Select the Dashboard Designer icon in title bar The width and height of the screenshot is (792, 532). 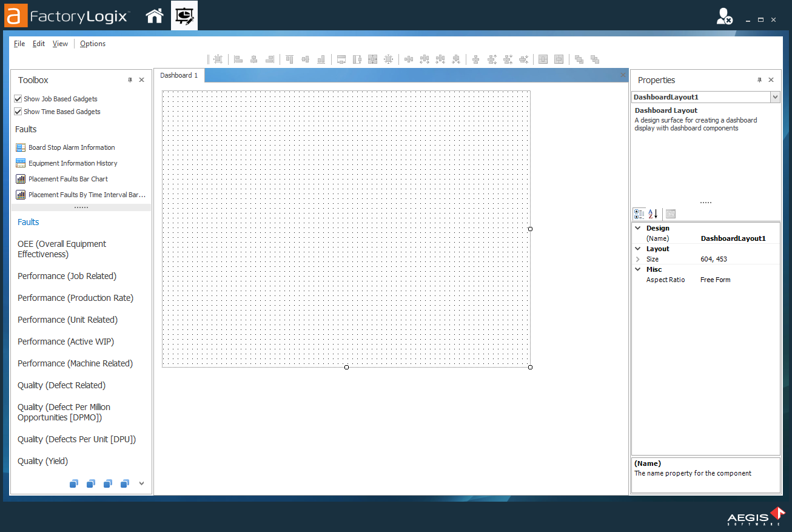tap(184, 15)
